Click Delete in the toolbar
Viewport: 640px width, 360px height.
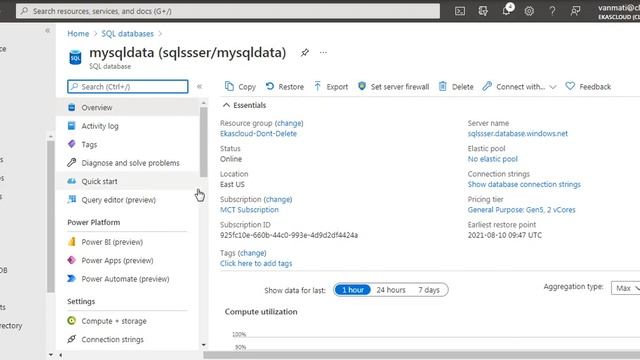click(456, 87)
